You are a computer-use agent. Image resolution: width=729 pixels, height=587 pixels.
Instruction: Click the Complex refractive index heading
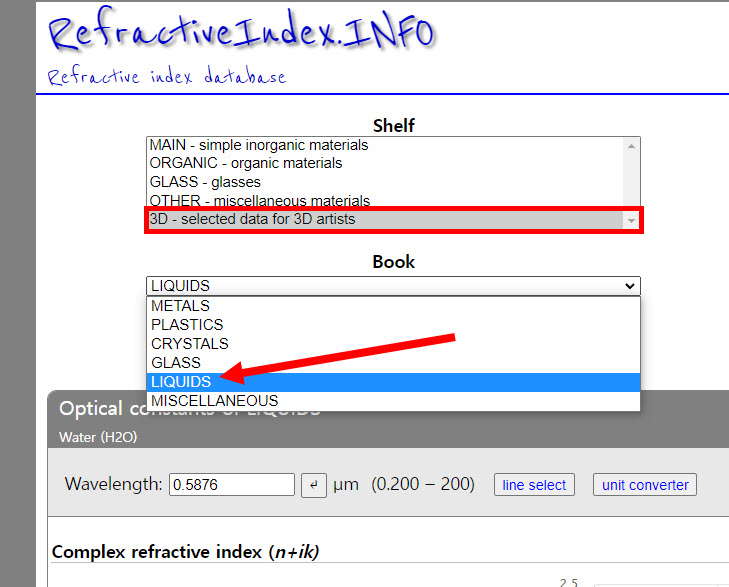pos(186,552)
